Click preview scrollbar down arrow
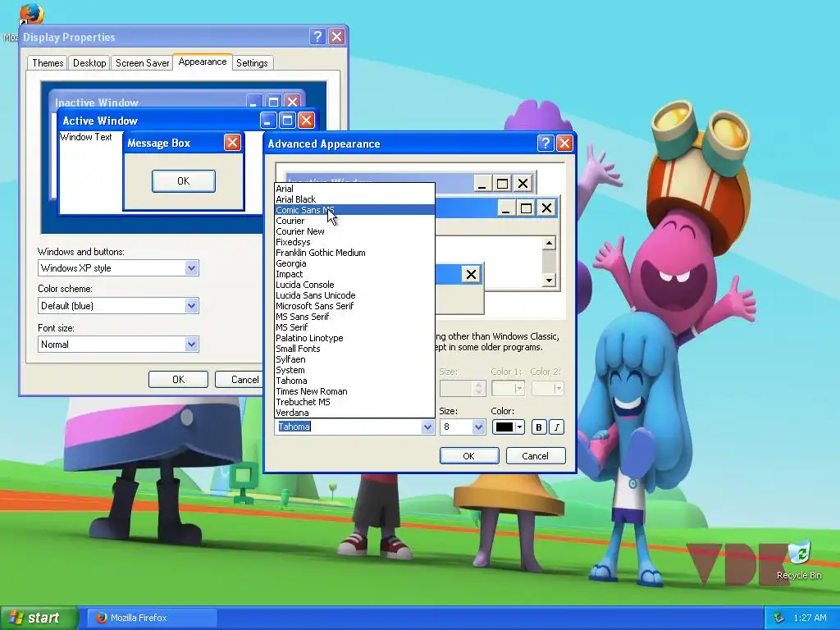This screenshot has width=840, height=630. coord(549,281)
